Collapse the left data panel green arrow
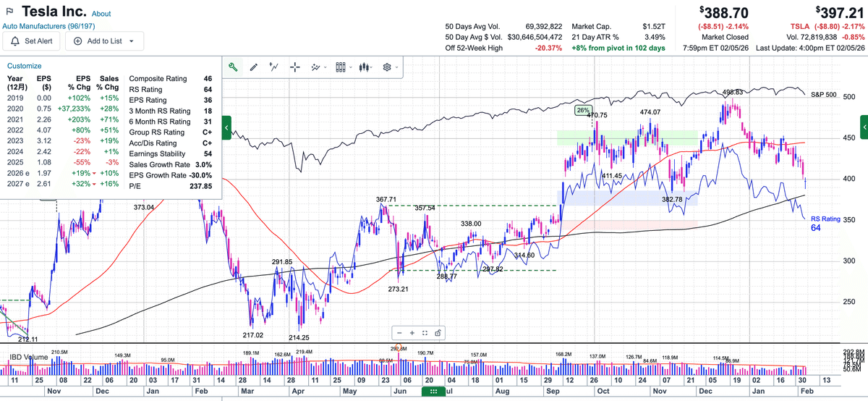 pyautogui.click(x=226, y=128)
